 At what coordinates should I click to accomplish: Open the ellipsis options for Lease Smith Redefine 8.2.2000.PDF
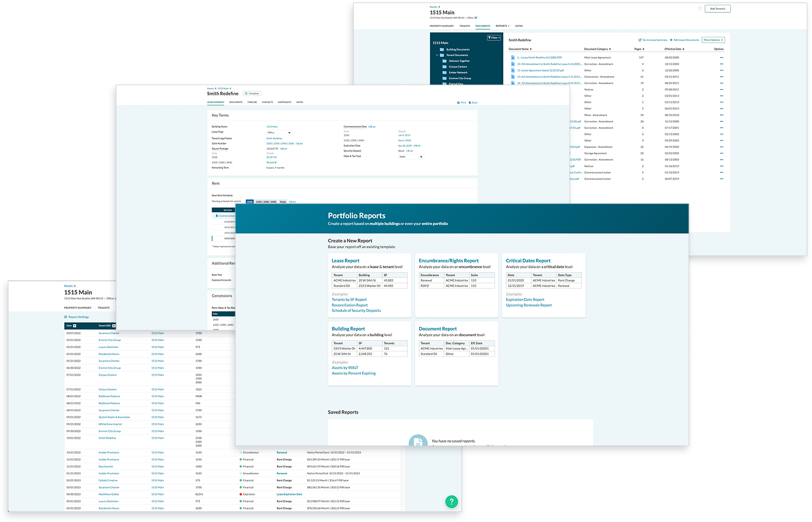(721, 57)
